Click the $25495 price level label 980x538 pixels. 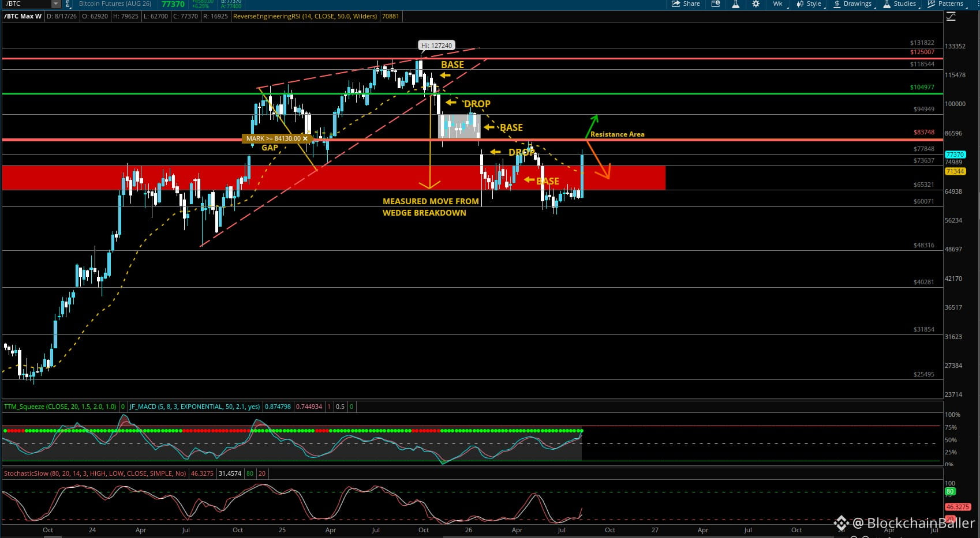[x=923, y=374]
